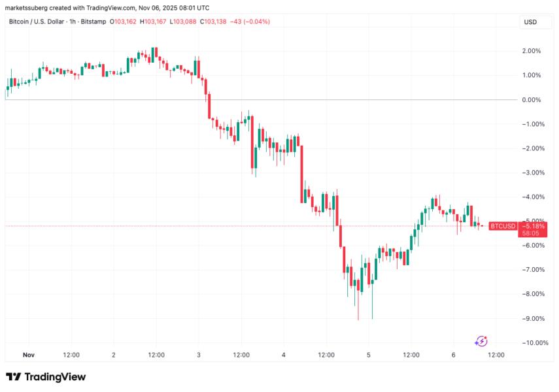Click the red BTCUSD price label
This screenshot has width=559, height=392.
502,225
